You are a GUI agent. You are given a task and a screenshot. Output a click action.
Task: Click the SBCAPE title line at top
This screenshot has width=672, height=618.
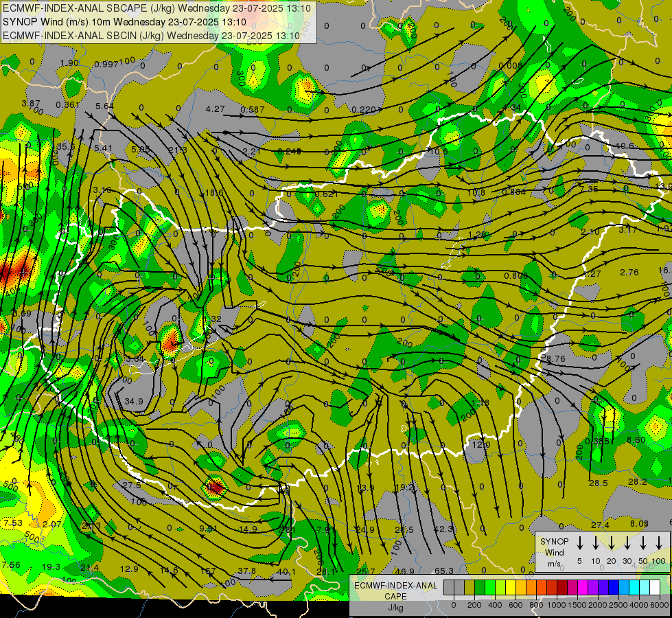pyautogui.click(x=157, y=8)
